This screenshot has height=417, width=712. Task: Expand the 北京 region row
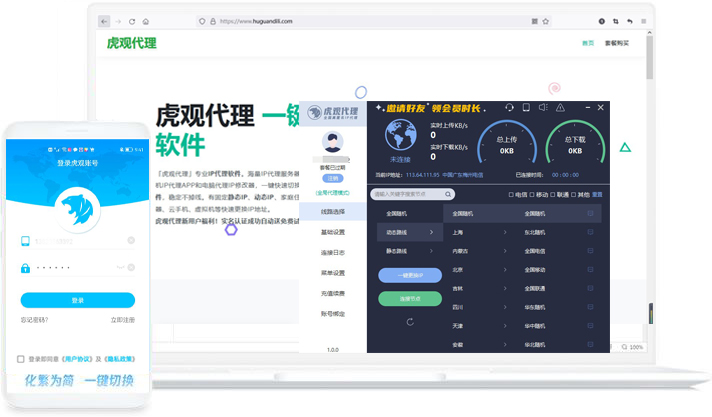[479, 269]
